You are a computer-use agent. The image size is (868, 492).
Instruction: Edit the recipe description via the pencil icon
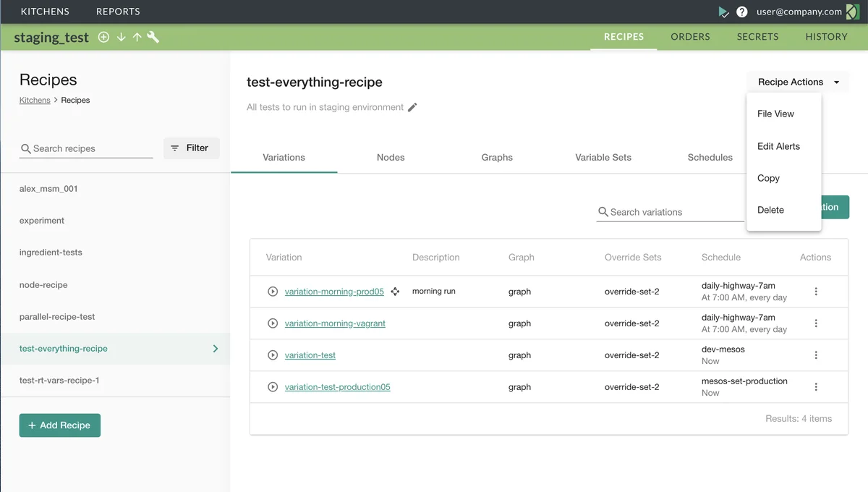413,106
